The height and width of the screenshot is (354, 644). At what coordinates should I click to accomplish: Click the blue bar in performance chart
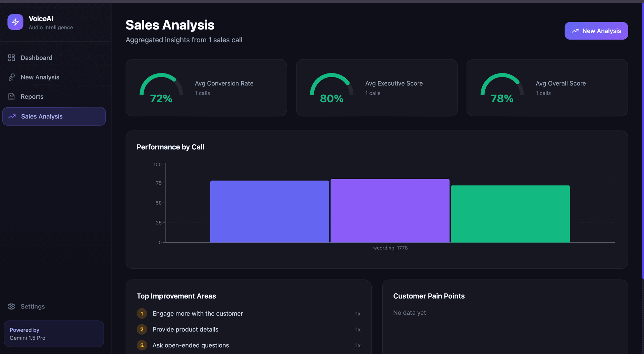(270, 211)
